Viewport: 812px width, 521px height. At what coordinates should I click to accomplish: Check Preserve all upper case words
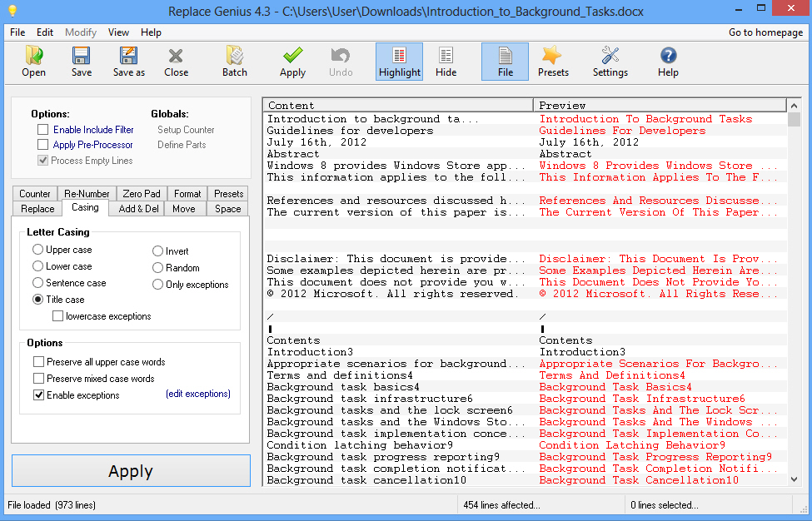pyautogui.click(x=39, y=362)
